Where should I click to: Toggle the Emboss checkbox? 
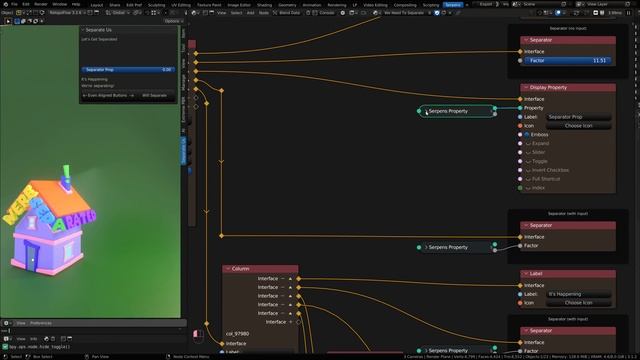tap(527, 135)
